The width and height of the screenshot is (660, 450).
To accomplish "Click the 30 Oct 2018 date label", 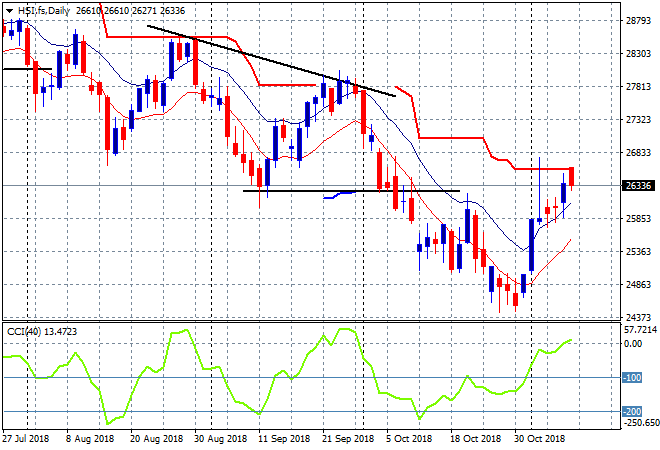I will tap(540, 439).
